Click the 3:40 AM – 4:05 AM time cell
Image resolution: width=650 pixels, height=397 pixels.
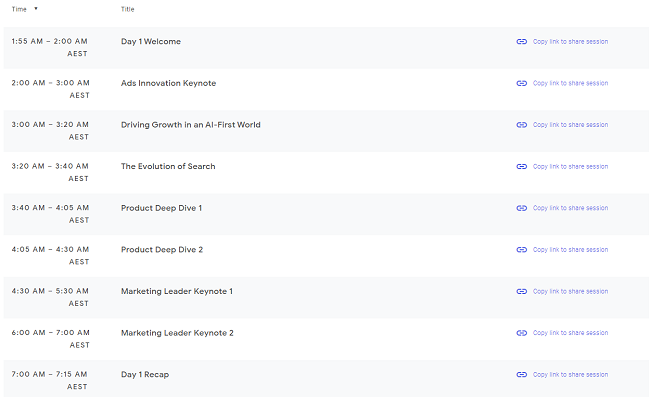point(50,214)
